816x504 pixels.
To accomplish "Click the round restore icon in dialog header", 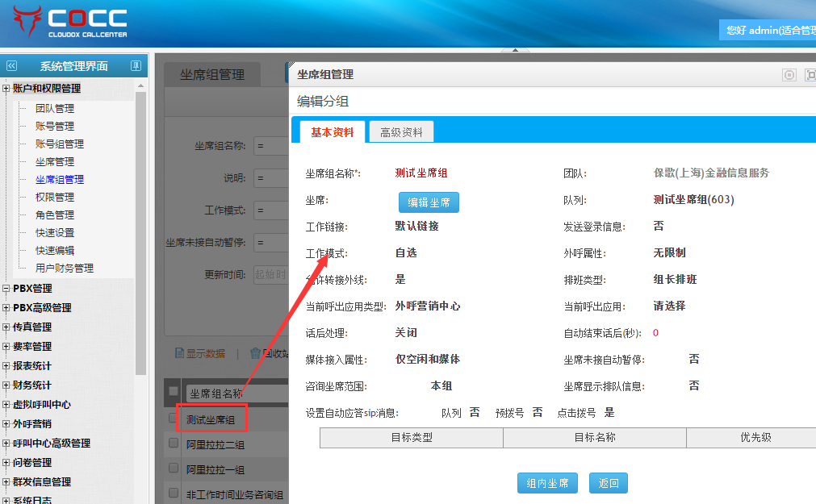I will click(789, 75).
